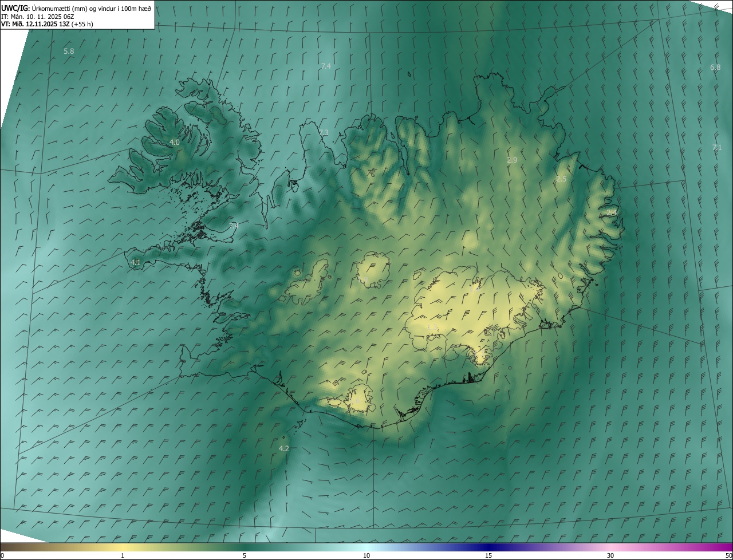Click the "VT: Mið. 12.11.2025 13Z (+55 h)" line

(47, 24)
